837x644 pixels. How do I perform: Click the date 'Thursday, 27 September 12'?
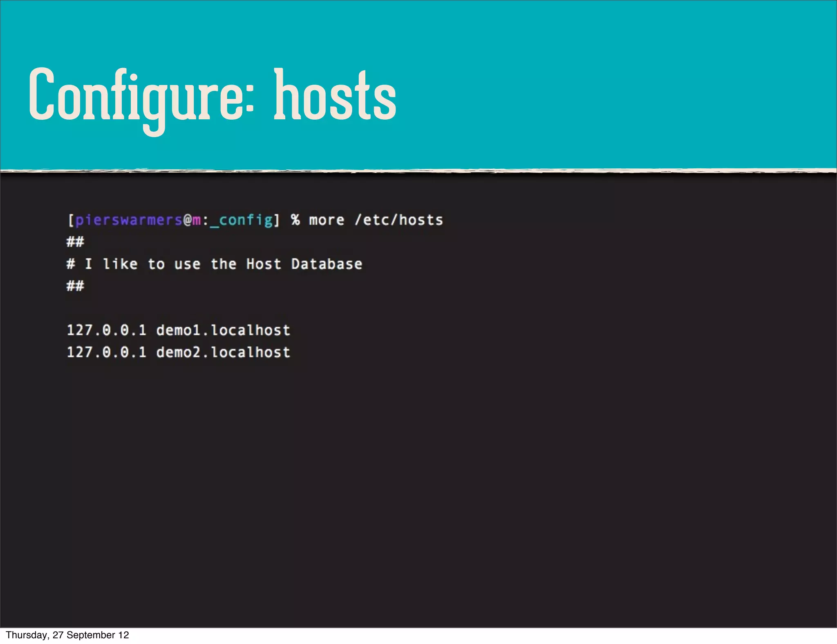pyautogui.click(x=67, y=635)
